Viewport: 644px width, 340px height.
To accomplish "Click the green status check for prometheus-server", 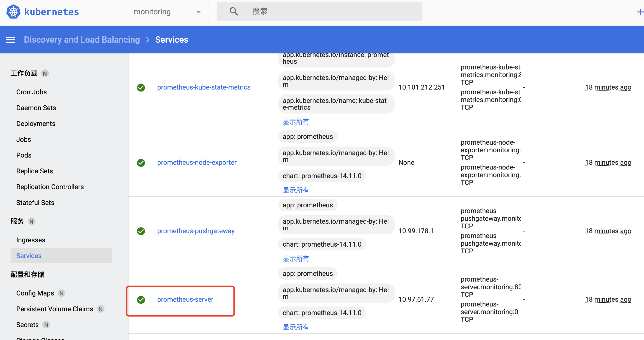I will [141, 299].
